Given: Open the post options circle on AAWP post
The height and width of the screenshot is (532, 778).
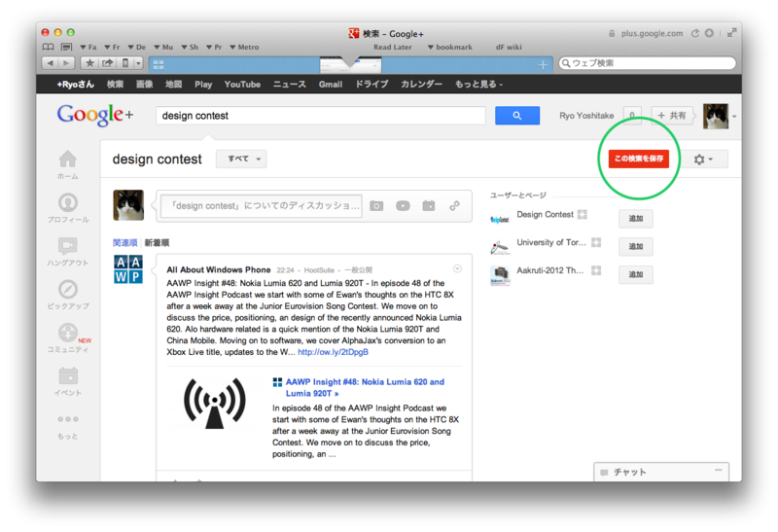Looking at the screenshot, I should tap(457, 268).
